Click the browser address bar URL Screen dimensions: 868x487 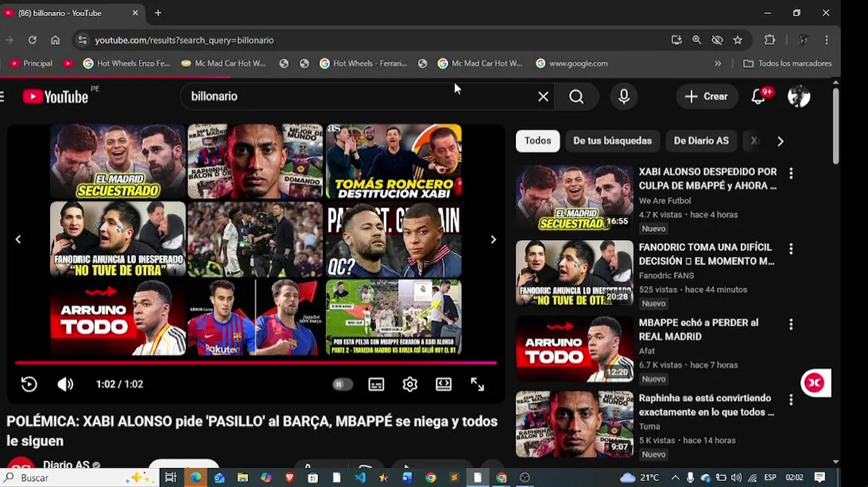click(184, 41)
